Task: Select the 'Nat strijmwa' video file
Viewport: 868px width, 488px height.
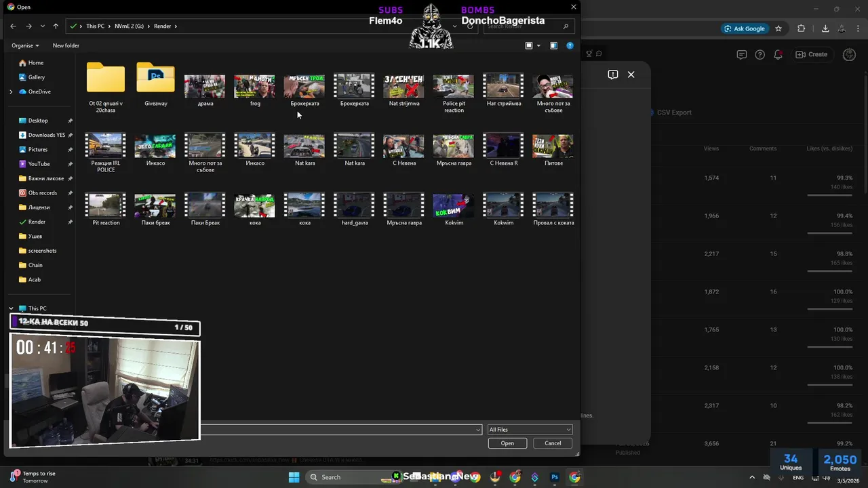Action: point(404,90)
